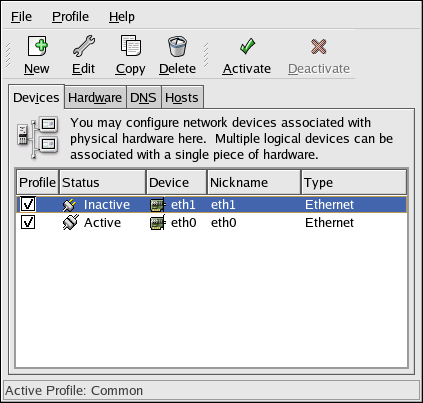Image resolution: width=423 pixels, height=403 pixels.
Task: Click the green Activate checkmark icon
Action: [247, 46]
